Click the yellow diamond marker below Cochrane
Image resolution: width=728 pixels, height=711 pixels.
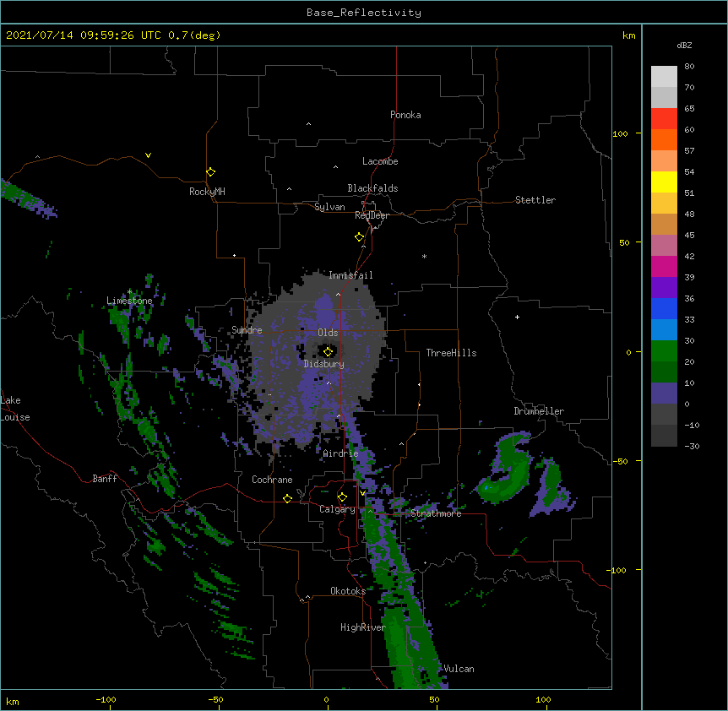click(x=287, y=498)
